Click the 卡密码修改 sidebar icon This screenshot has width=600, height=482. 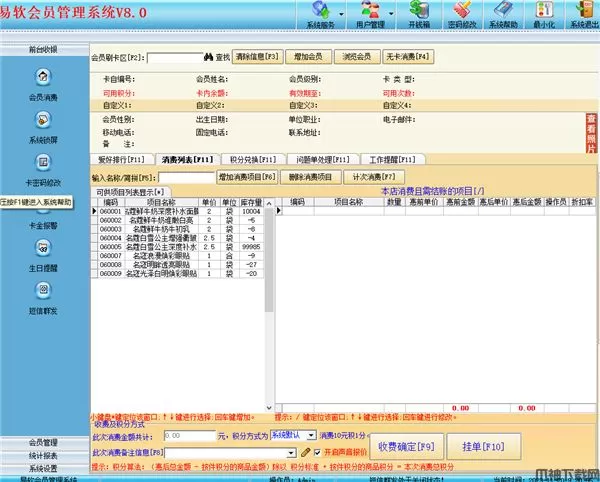click(x=43, y=162)
